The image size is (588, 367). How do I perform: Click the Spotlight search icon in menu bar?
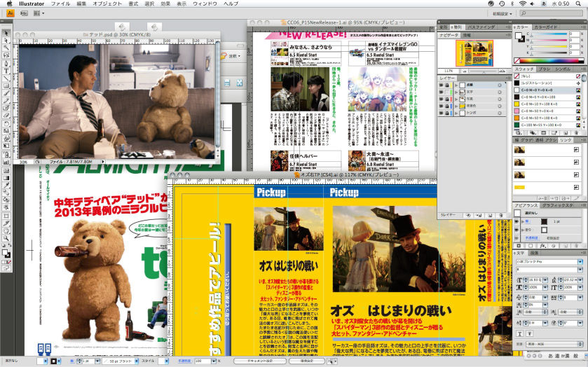pos(578,4)
